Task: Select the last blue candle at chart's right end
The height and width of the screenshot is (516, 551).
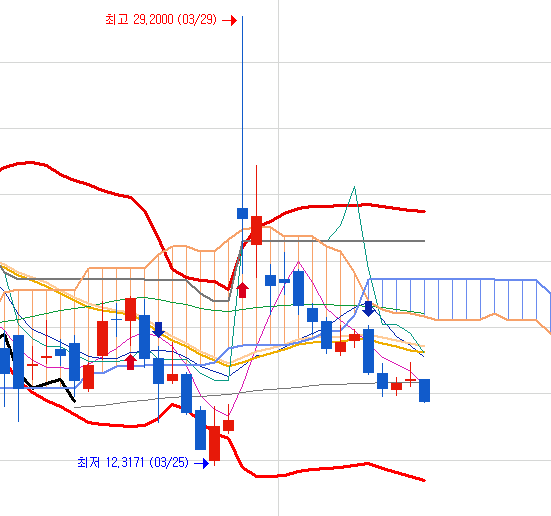Action: pos(424,390)
